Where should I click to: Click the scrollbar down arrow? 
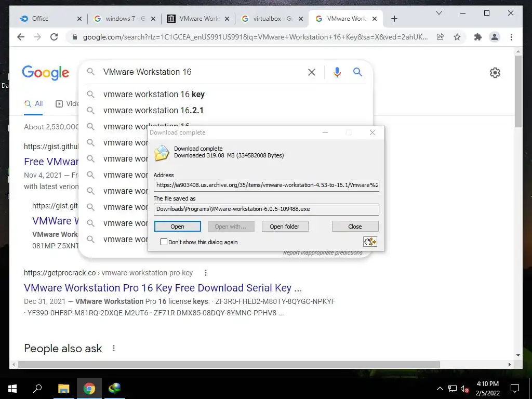518,355
